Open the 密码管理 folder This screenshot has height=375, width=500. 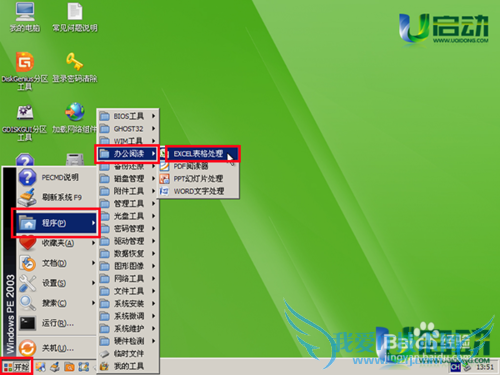point(128,229)
